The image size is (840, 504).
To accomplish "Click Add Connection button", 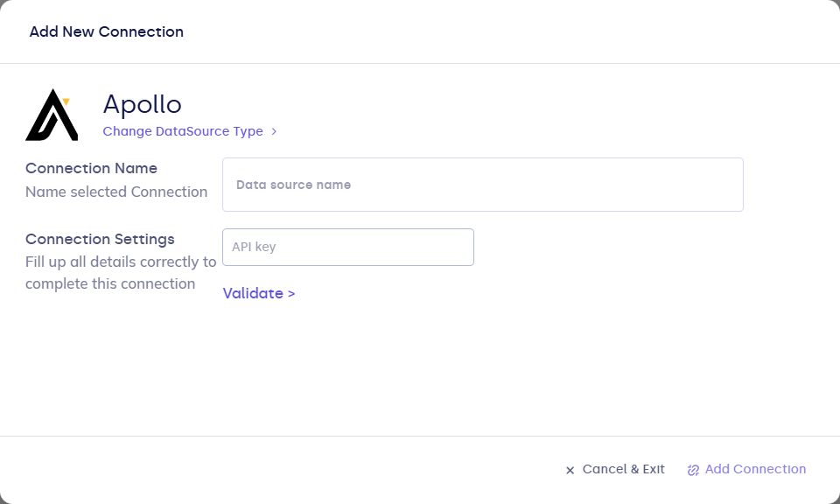I will coord(746,469).
